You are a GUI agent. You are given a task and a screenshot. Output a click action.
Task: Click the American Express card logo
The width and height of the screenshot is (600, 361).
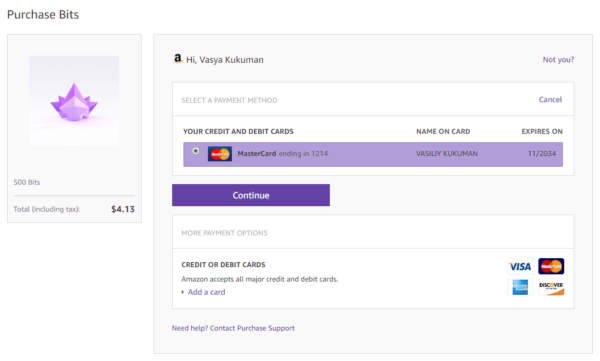(x=520, y=287)
